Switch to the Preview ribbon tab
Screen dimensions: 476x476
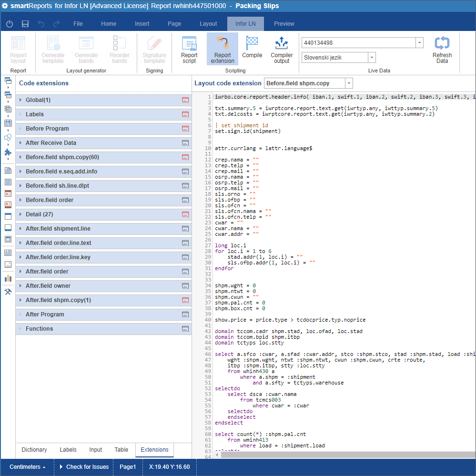[x=284, y=24]
